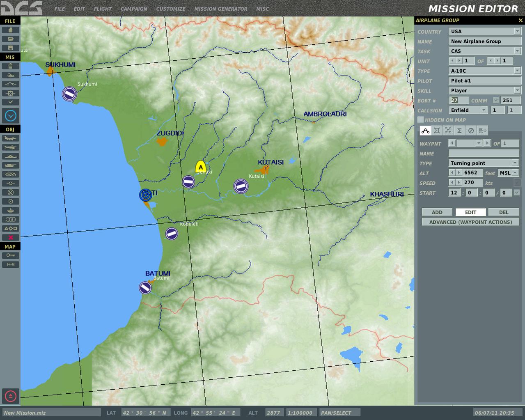
Task: Open the CAMPAIGN menu
Action: (134, 9)
